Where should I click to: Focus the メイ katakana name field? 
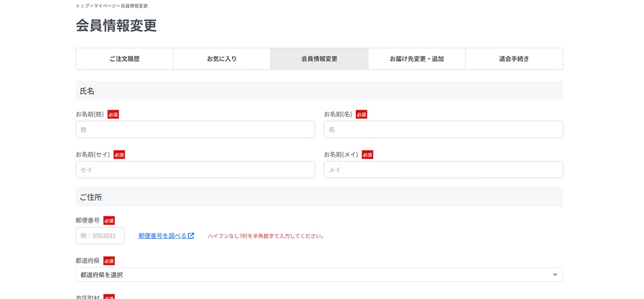[443, 170]
